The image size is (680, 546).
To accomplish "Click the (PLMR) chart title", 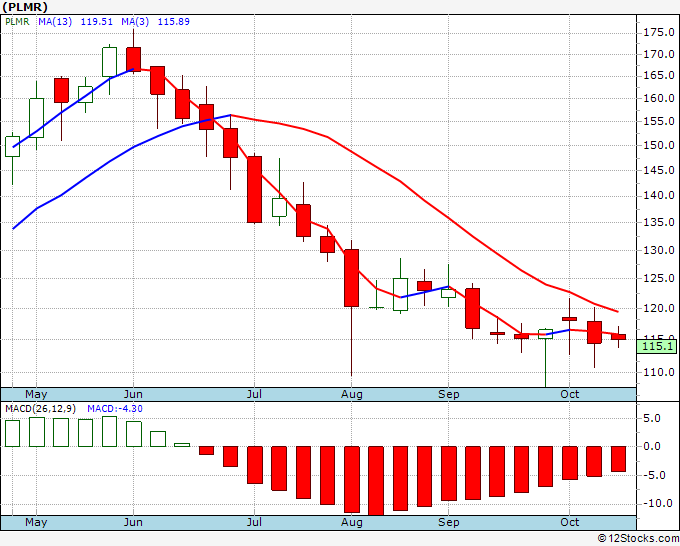I will click(24, 7).
